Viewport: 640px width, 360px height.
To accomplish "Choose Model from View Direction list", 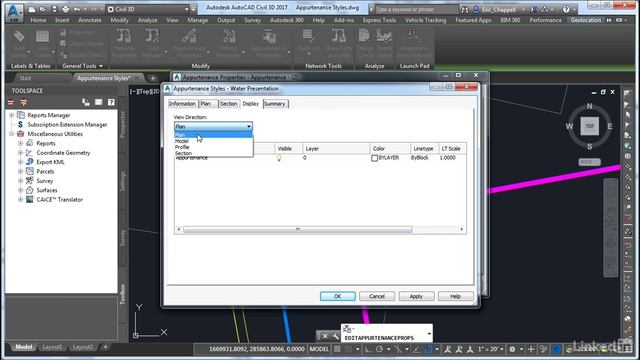I will (213, 141).
